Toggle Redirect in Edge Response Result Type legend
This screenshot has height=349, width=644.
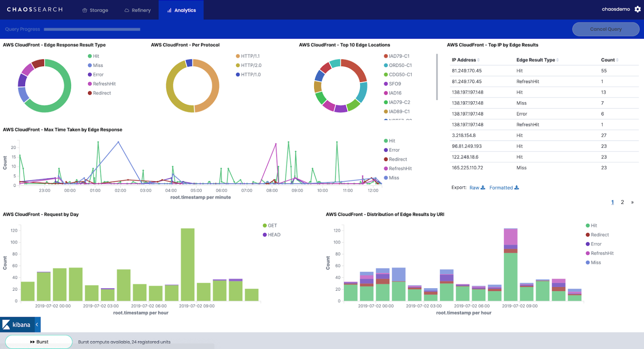point(99,93)
